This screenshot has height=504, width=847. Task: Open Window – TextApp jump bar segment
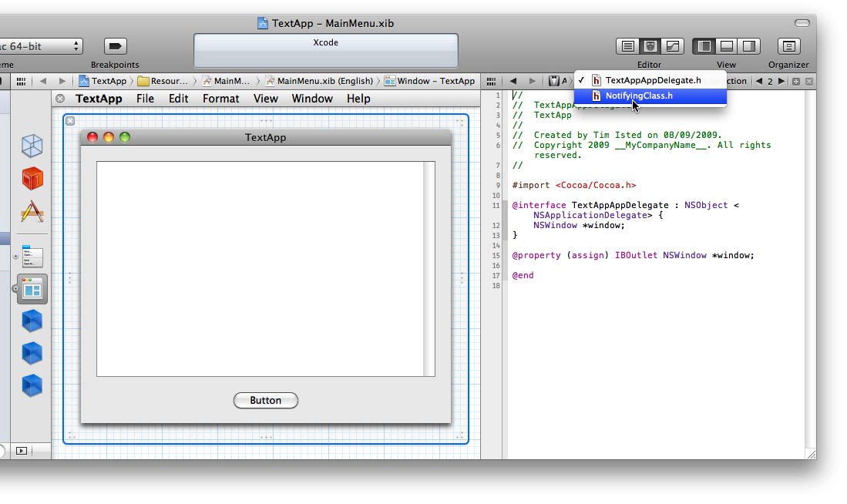(x=429, y=81)
